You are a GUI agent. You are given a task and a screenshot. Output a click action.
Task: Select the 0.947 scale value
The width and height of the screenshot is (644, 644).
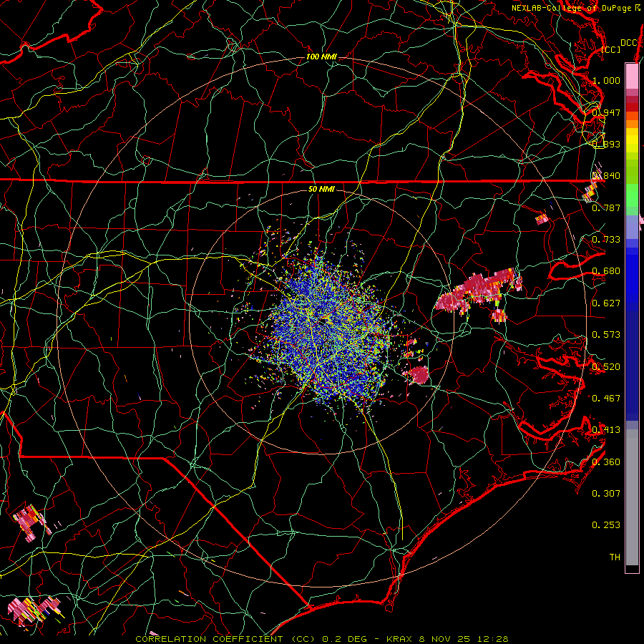coord(606,112)
